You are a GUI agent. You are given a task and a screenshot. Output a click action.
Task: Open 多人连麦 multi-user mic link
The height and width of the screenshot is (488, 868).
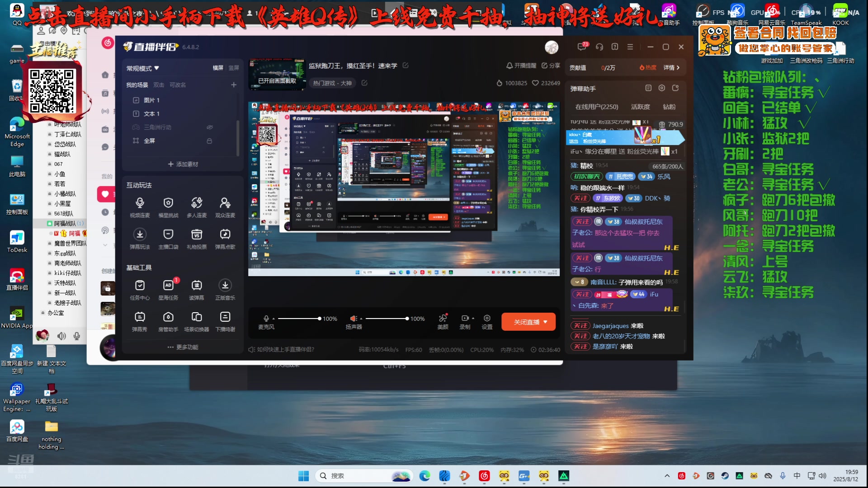point(197,207)
